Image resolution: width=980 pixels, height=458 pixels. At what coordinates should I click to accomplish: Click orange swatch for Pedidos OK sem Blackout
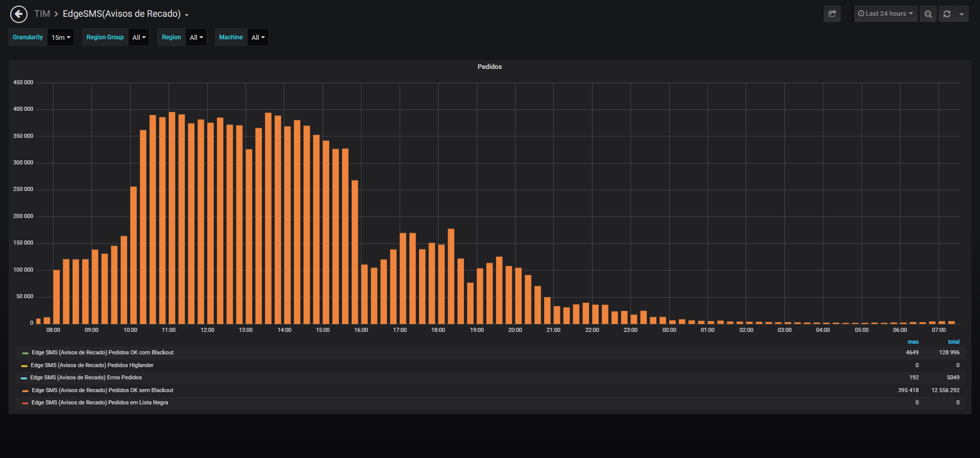(x=25, y=391)
